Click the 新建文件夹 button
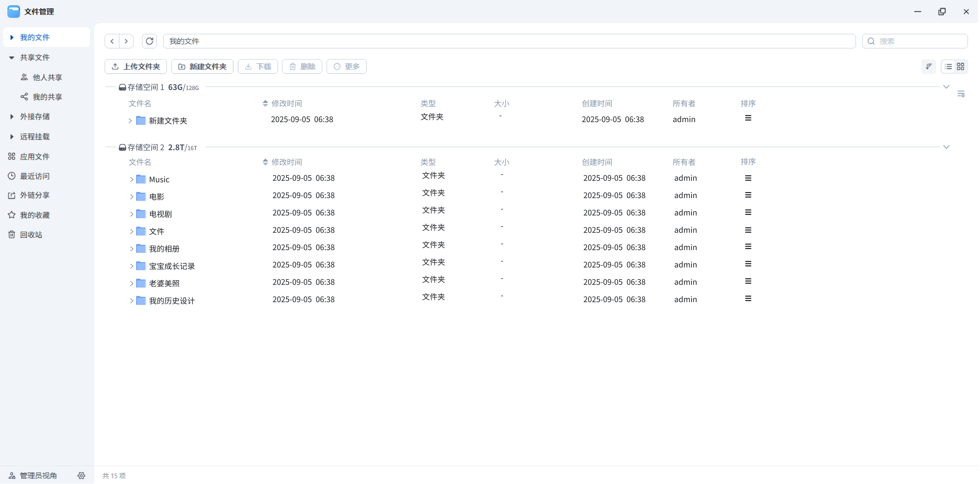 coord(202,66)
